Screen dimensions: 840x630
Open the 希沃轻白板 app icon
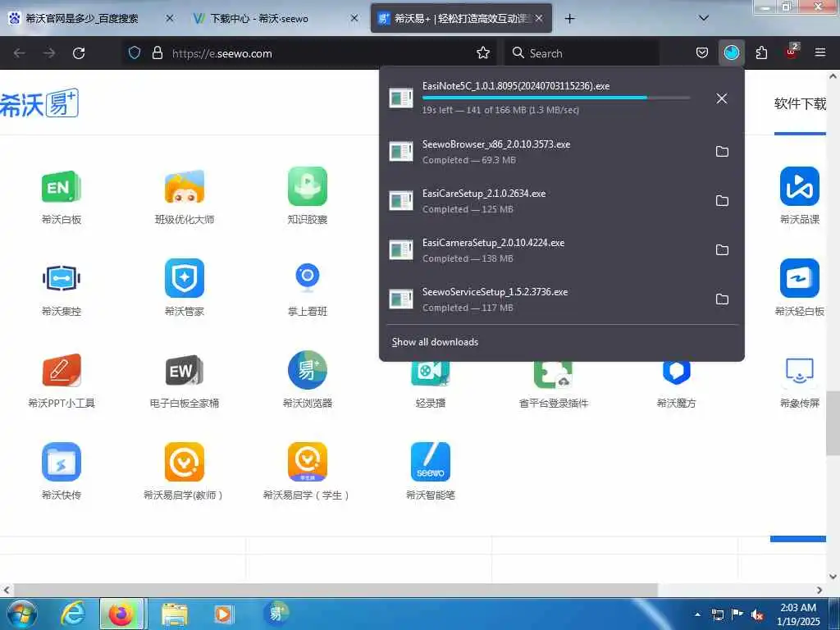[x=799, y=278]
